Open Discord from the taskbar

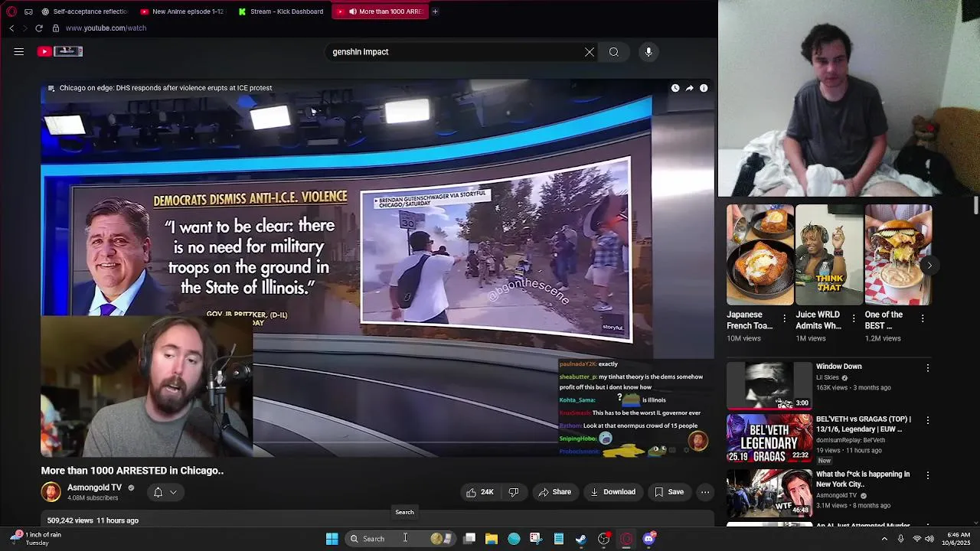(x=649, y=539)
